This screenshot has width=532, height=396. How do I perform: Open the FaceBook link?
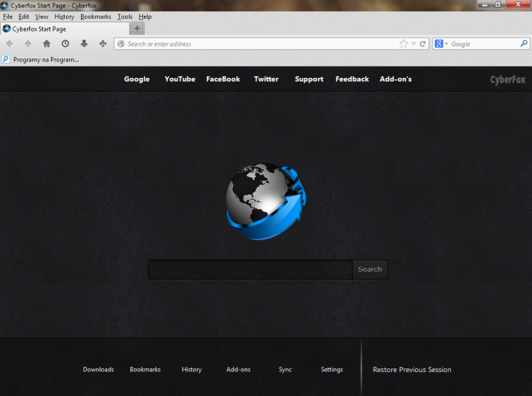pyautogui.click(x=223, y=79)
